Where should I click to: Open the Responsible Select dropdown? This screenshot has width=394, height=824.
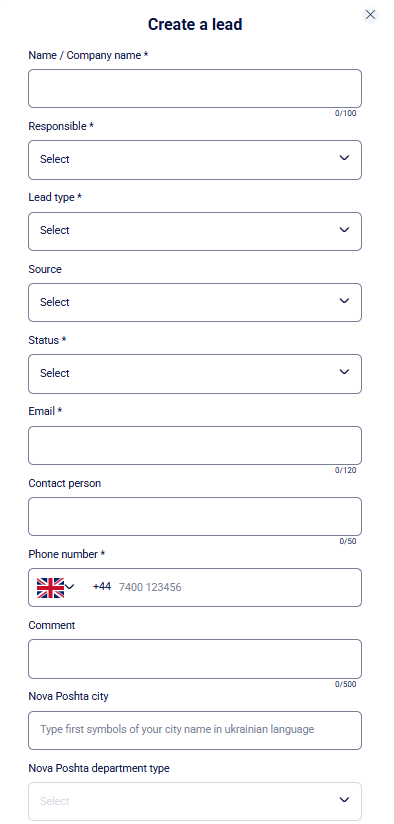click(195, 160)
